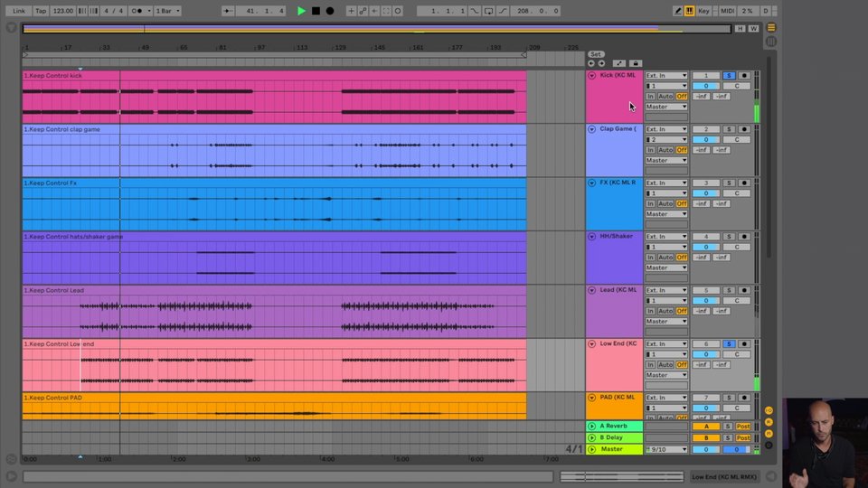This screenshot has height=488, width=868.
Task: Open Kick track Ext. In input dropdown
Action: point(666,75)
